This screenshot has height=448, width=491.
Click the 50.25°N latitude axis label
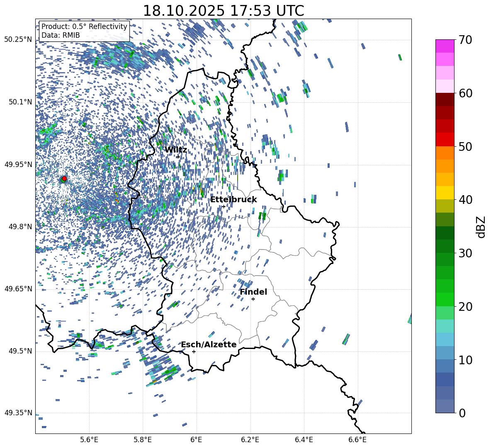(x=18, y=40)
